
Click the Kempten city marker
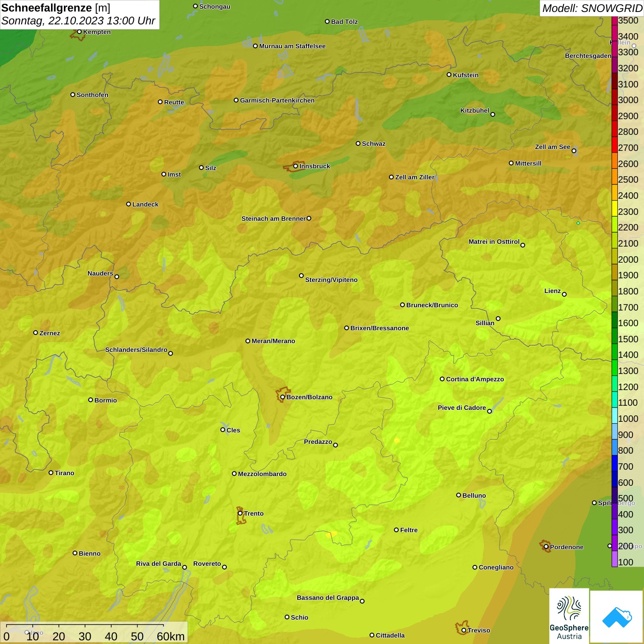click(x=79, y=32)
